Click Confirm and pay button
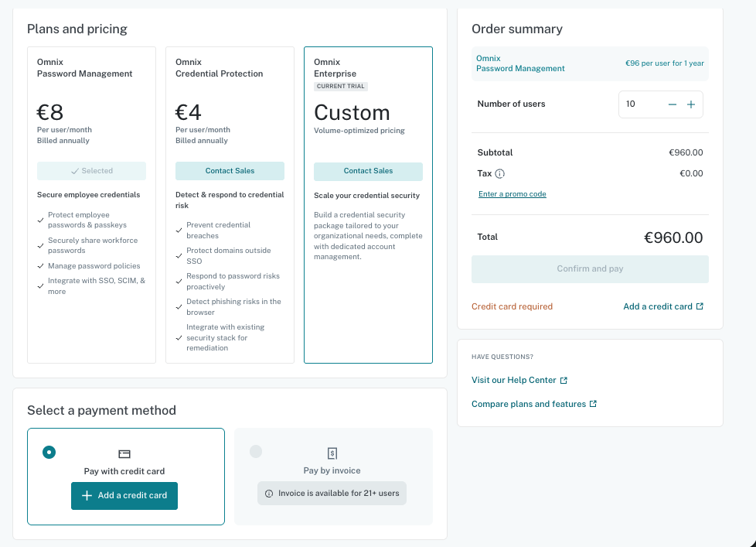 coord(590,269)
